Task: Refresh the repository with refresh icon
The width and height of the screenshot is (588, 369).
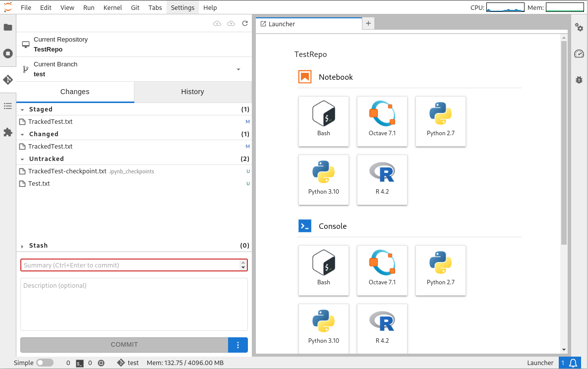Action: pyautogui.click(x=245, y=23)
